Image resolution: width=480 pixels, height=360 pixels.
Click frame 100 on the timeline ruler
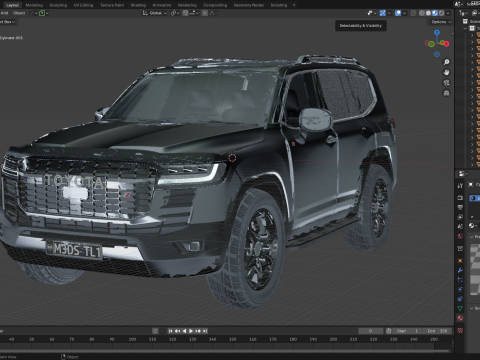[132, 339]
